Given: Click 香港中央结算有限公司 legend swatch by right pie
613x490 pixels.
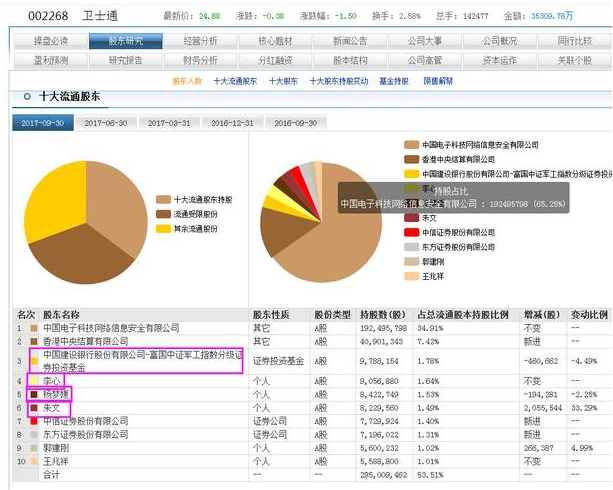Looking at the screenshot, I should tap(411, 160).
